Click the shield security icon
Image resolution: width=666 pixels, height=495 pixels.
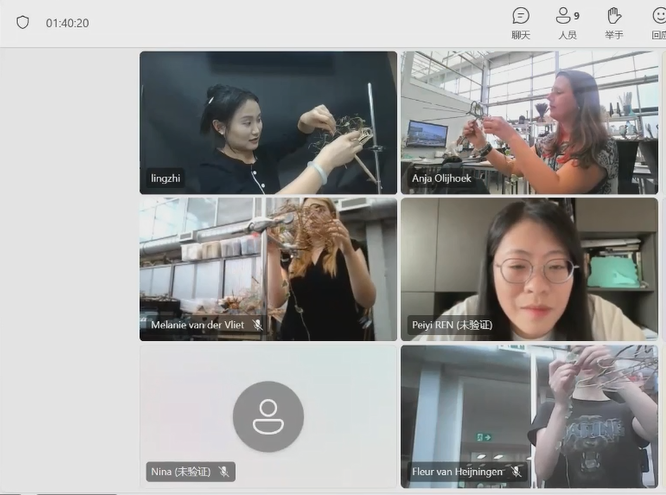click(22, 22)
